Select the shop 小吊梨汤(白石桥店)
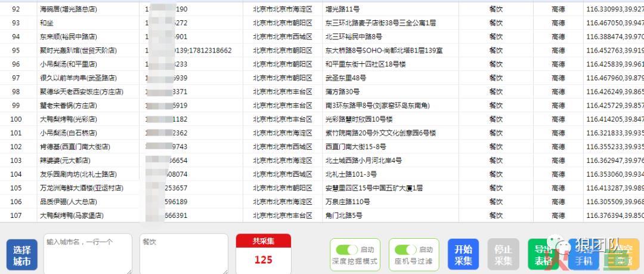 pyautogui.click(x=68, y=133)
